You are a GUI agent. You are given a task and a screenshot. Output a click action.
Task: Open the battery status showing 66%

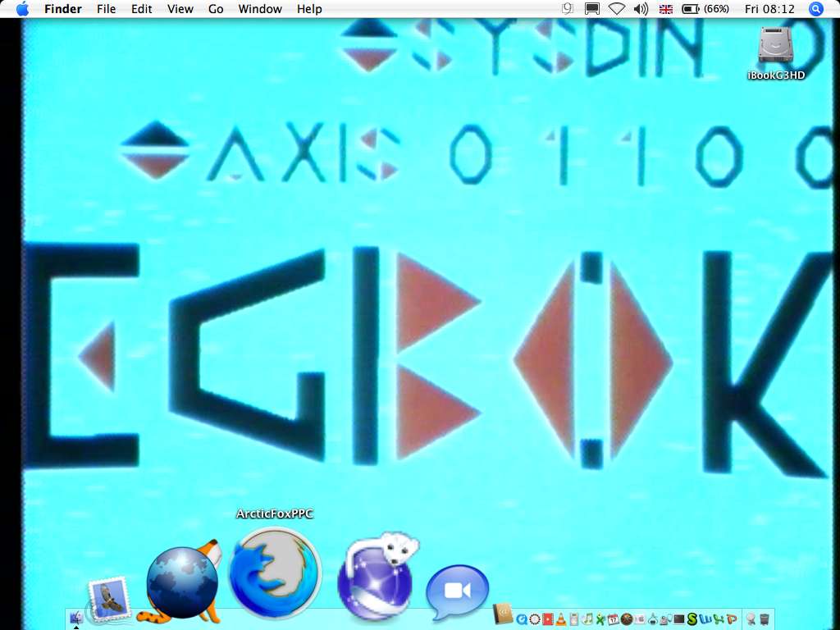(705, 9)
